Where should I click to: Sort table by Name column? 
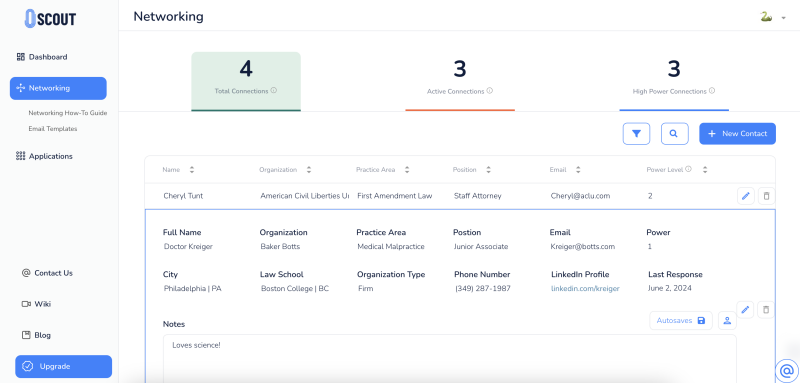(192, 170)
